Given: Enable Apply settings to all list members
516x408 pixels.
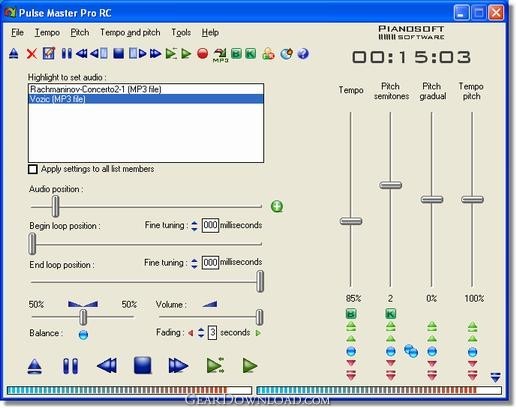Looking at the screenshot, I should [33, 169].
